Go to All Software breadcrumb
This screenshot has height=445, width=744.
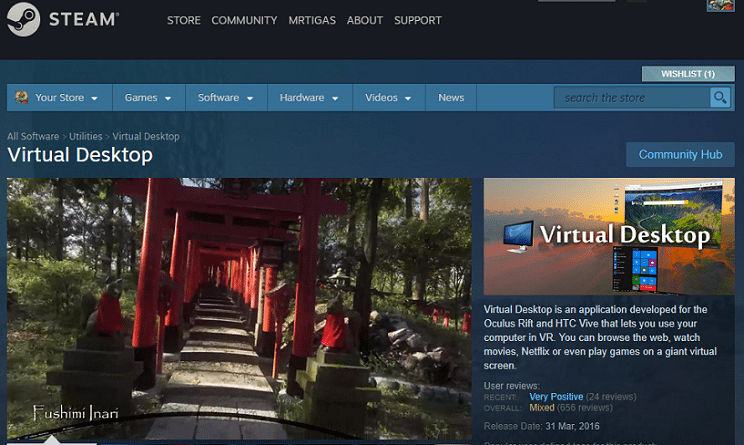coord(33,137)
